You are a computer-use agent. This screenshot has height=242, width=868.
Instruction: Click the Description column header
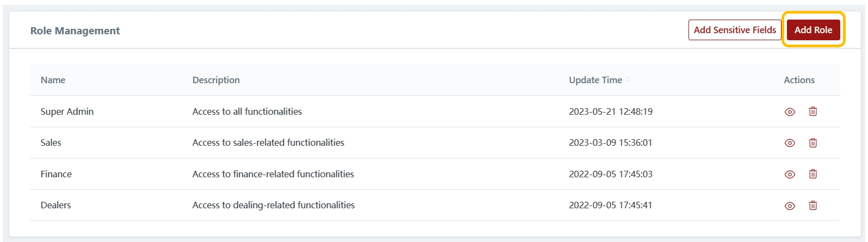tap(216, 80)
